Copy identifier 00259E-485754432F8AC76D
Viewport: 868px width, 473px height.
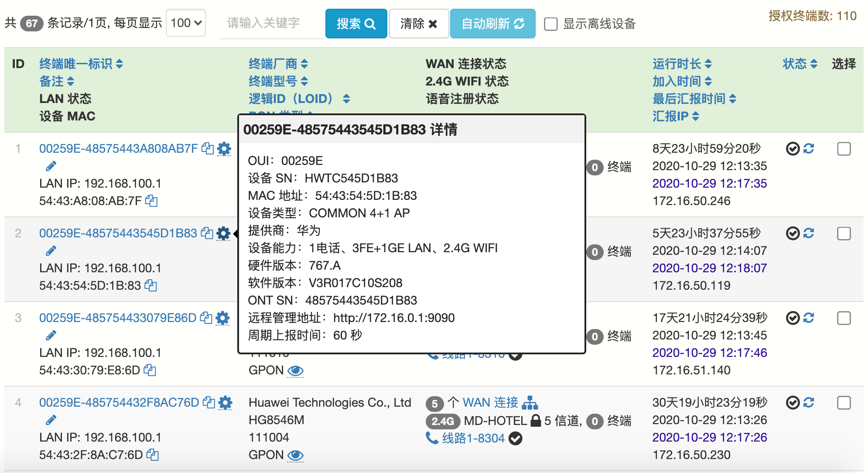tap(209, 402)
